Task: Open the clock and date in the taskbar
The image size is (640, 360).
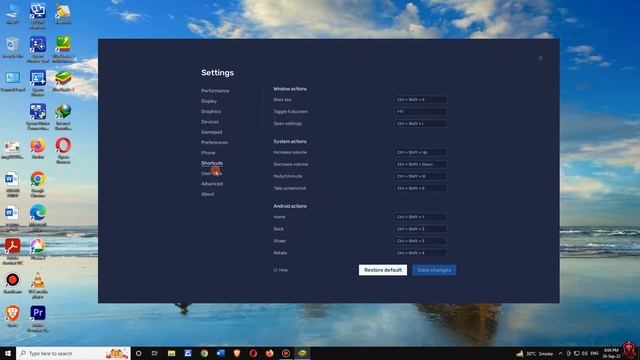Action: click(x=611, y=353)
